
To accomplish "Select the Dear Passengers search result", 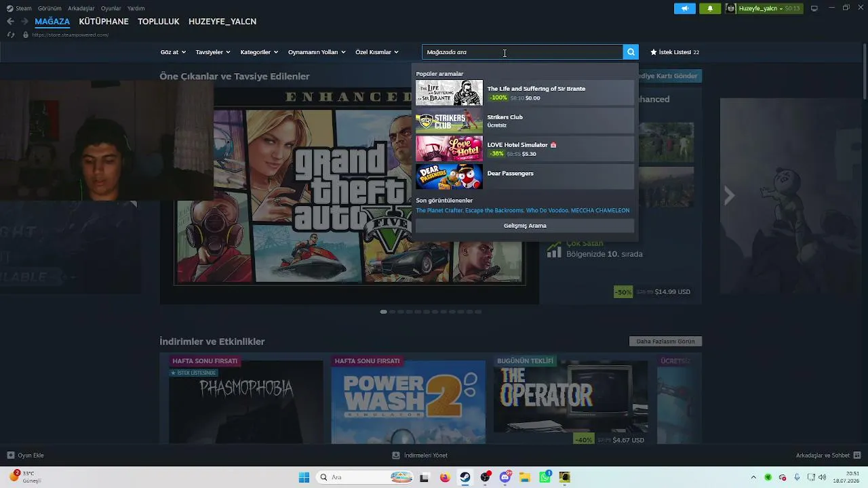I will pos(525,177).
